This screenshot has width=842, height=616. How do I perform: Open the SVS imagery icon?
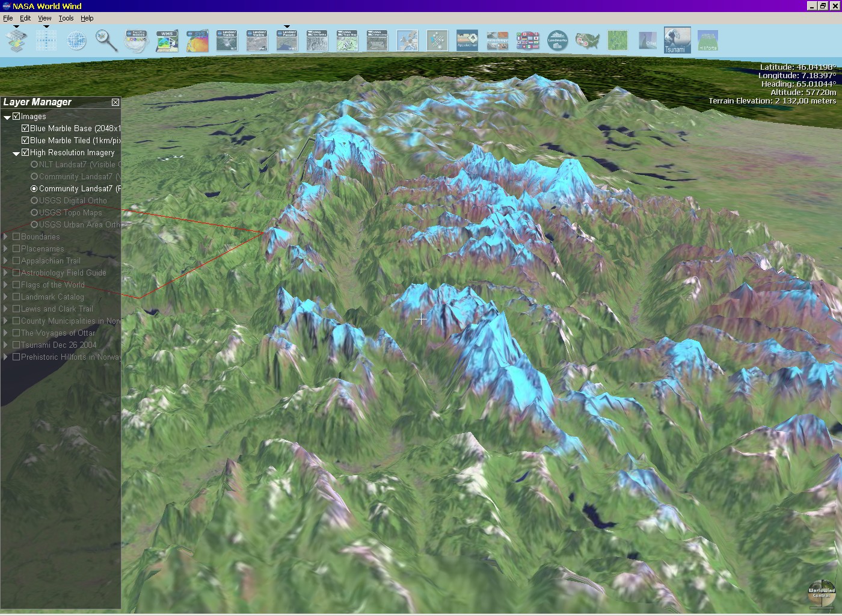[197, 41]
